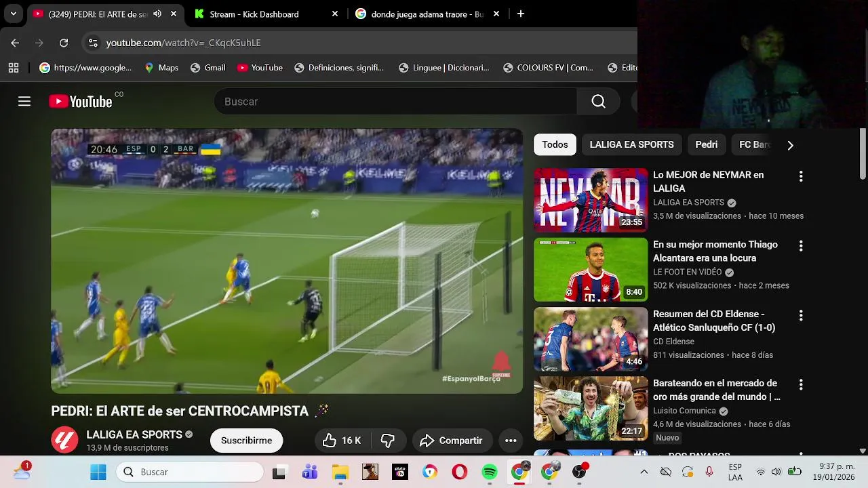Click the address bar URL youtube.com/watch
868x488 pixels.
point(183,43)
